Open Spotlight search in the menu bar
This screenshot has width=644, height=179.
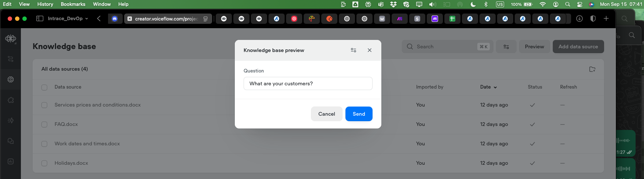(x=567, y=4)
